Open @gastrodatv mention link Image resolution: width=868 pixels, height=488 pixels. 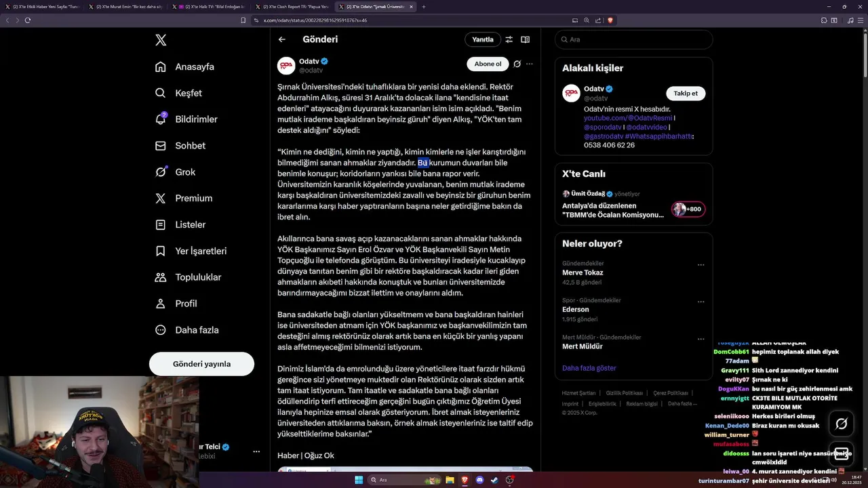click(603, 136)
